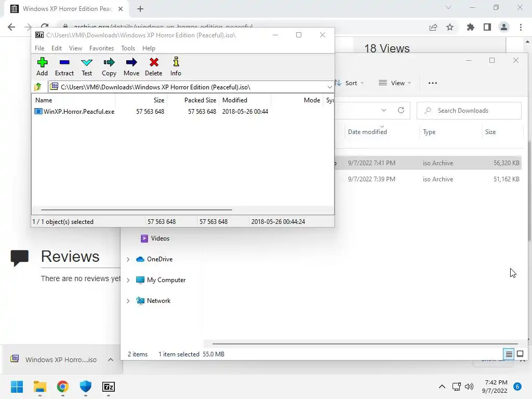The height and width of the screenshot is (399, 532).
Task: Open Videos in the Explorer sidebar
Action: tap(155, 238)
